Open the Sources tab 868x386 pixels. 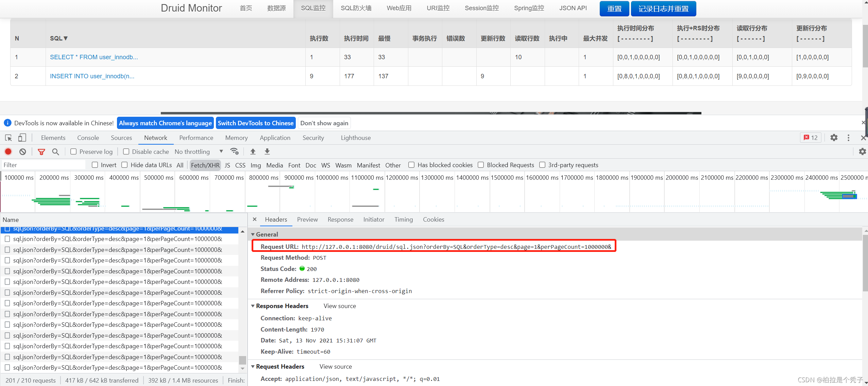(x=121, y=138)
